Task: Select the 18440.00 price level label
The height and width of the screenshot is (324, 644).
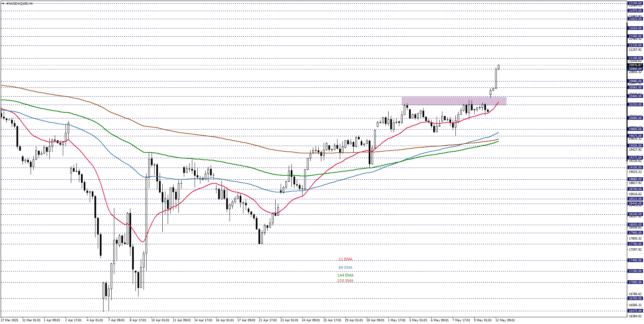Action: tap(635, 204)
